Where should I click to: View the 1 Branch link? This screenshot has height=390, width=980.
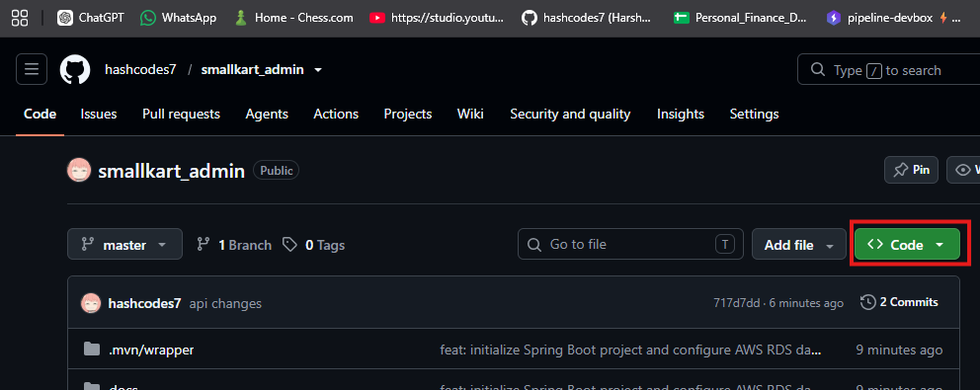click(234, 245)
